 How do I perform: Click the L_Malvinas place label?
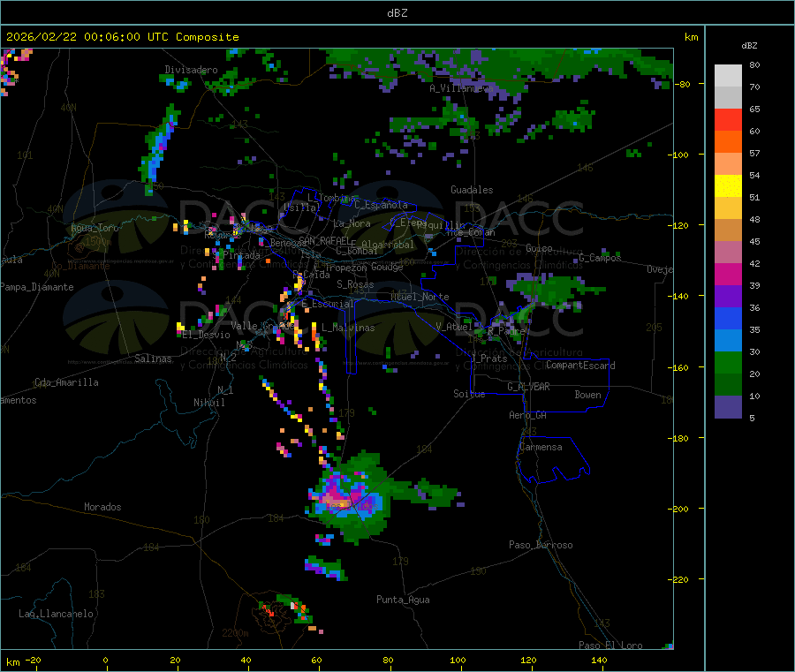[348, 328]
